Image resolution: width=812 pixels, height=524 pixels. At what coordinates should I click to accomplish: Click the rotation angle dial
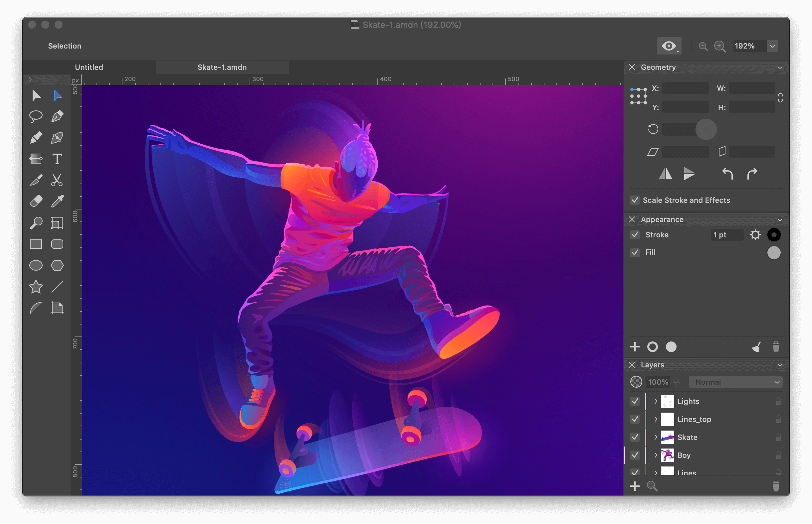tap(706, 129)
